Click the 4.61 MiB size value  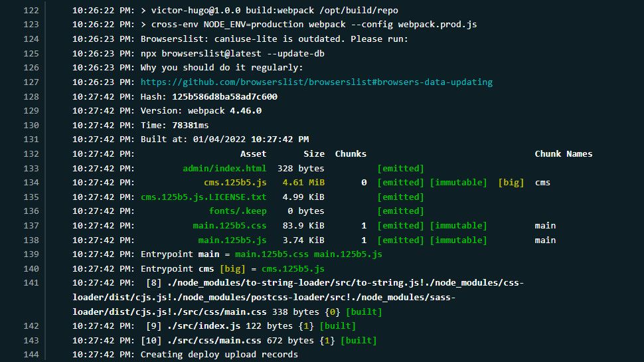coord(303,183)
